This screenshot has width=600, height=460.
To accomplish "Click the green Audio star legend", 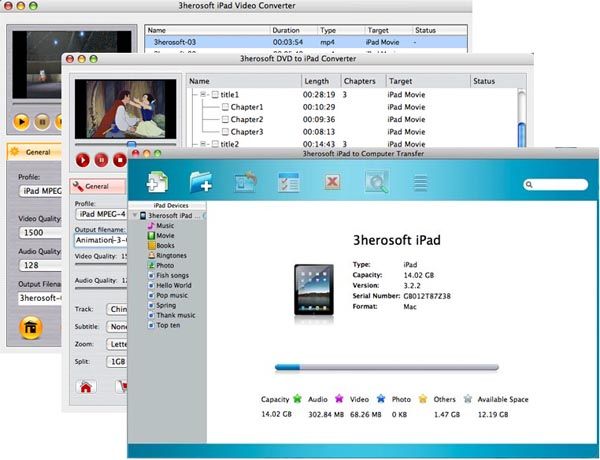I will tap(297, 399).
